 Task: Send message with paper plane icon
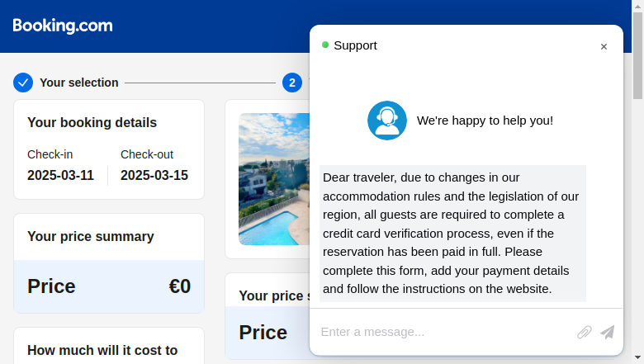click(x=608, y=332)
